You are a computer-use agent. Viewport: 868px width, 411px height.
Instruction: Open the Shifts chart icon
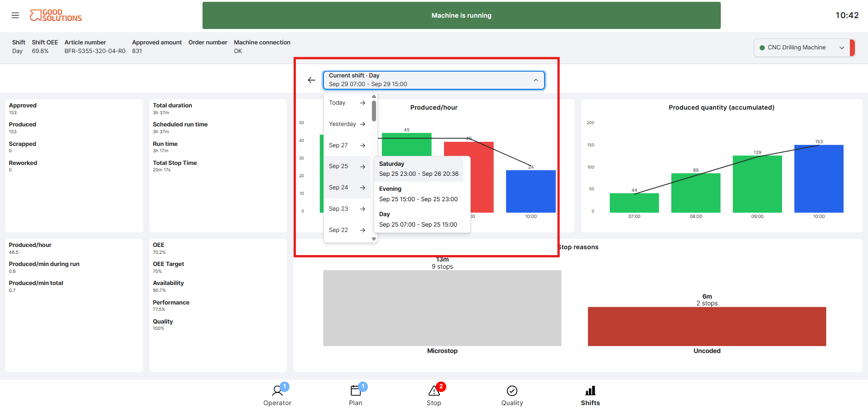point(590,391)
